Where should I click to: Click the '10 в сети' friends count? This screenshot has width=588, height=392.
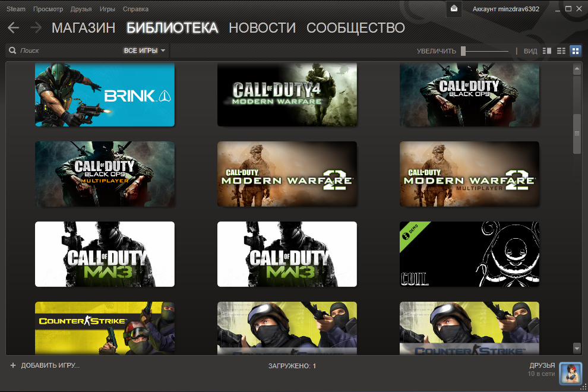click(x=541, y=374)
